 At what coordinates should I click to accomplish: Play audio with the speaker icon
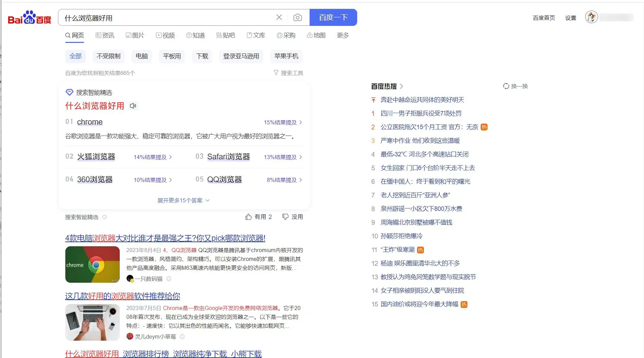coord(133,106)
